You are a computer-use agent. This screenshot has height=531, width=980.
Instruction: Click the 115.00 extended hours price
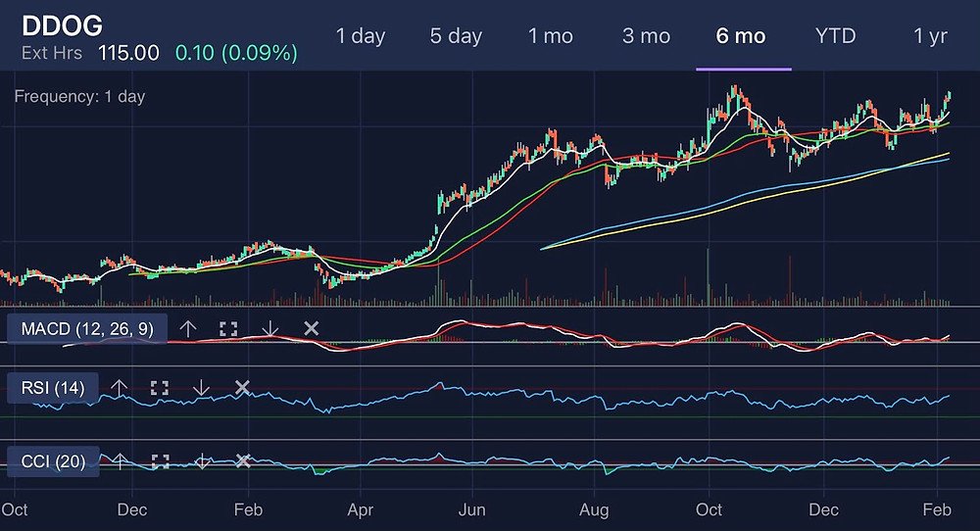click(x=128, y=53)
